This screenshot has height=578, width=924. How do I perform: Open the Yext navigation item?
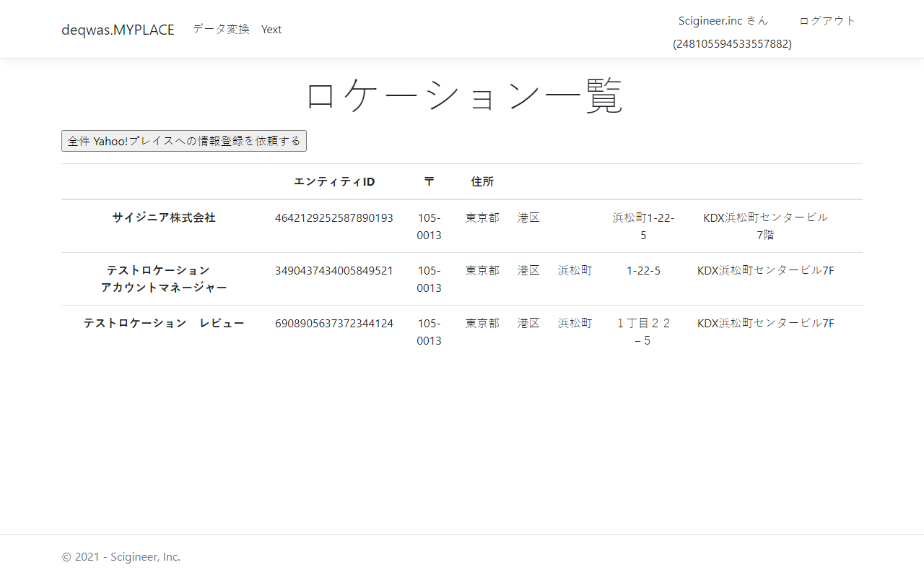tap(271, 29)
